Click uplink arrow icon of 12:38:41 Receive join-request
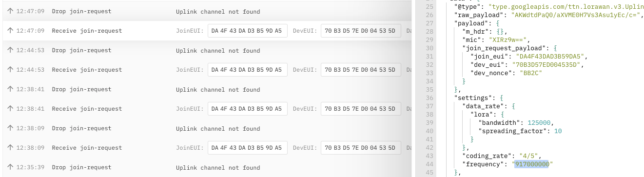This screenshot has width=644, height=177. (10, 109)
